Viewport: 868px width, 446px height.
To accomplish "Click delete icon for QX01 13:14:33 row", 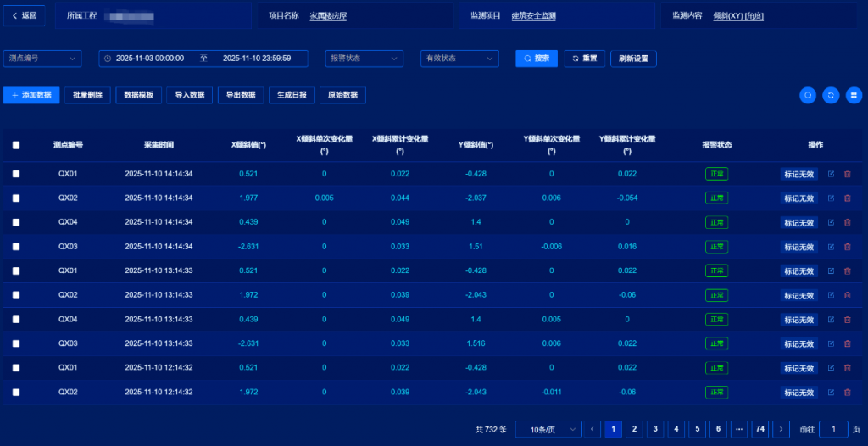I will click(x=847, y=271).
